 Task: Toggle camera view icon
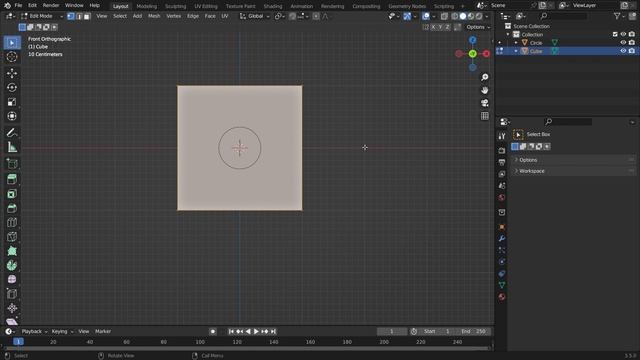[x=484, y=103]
